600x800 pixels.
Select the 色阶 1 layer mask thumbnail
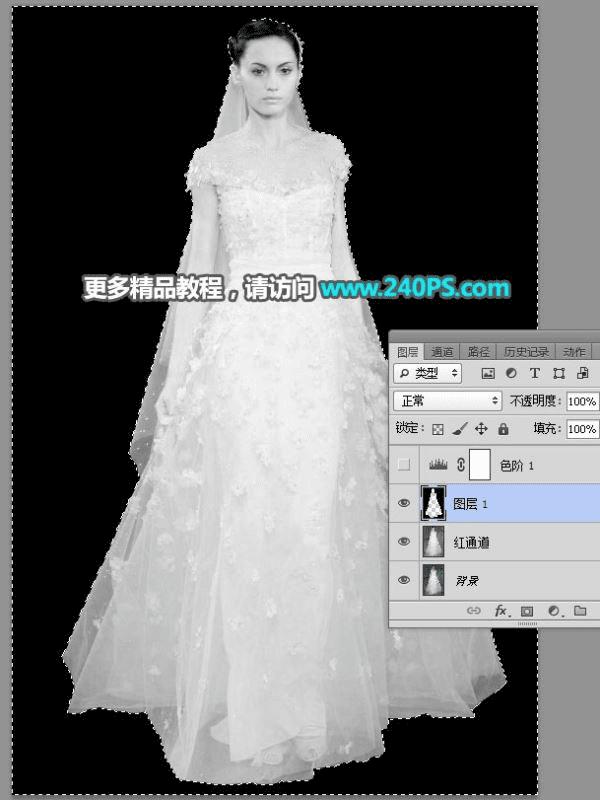click(480, 465)
